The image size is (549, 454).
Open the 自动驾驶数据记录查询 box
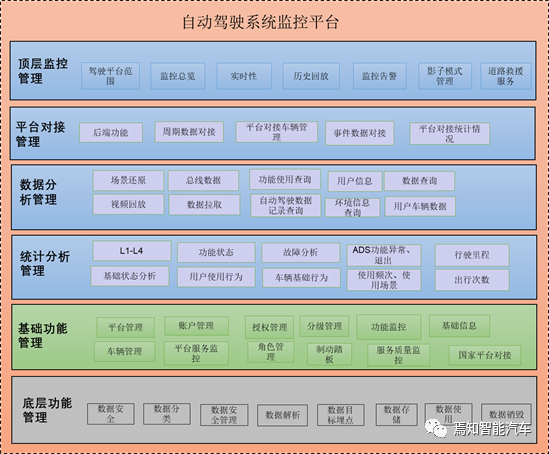coord(286,205)
